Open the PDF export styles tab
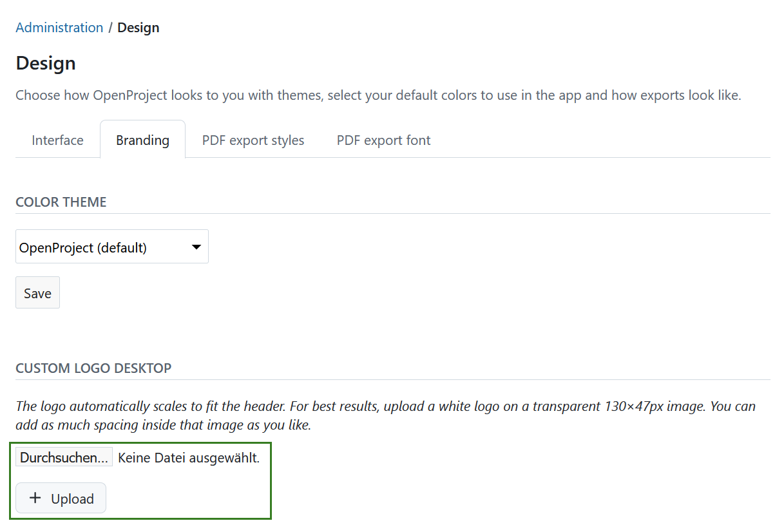Screen dimensions: 775x532 coord(253,140)
